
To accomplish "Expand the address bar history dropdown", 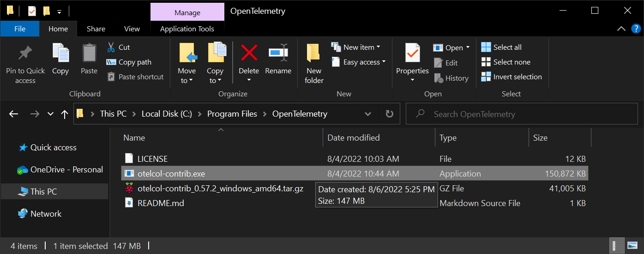I will (368, 114).
